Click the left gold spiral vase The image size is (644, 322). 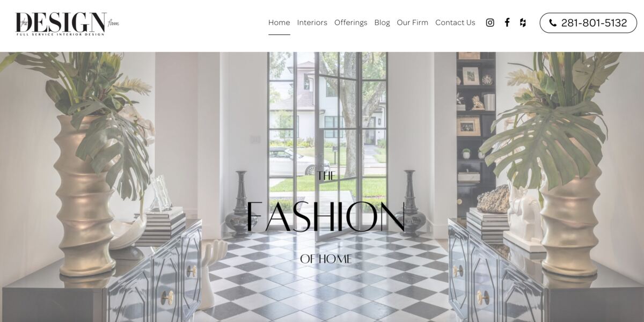point(84,196)
